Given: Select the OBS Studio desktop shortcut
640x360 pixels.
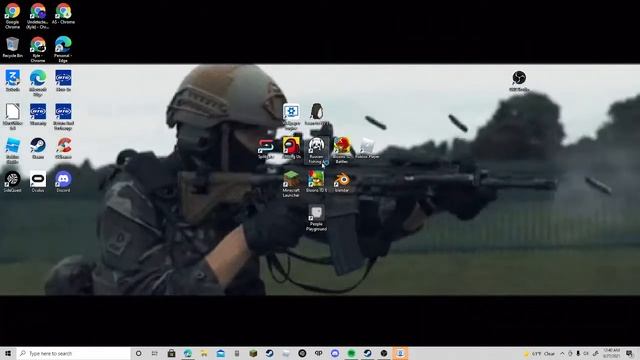Looking at the screenshot, I should [x=519, y=81].
